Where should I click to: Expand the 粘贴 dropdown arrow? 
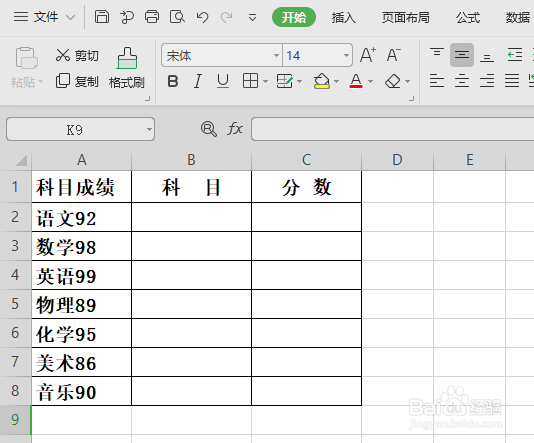click(x=41, y=82)
